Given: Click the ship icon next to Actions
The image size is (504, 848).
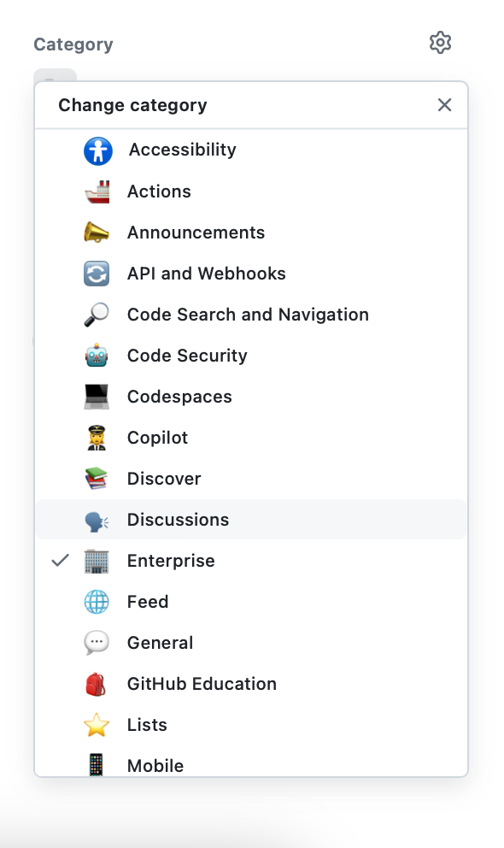Looking at the screenshot, I should pos(97,191).
